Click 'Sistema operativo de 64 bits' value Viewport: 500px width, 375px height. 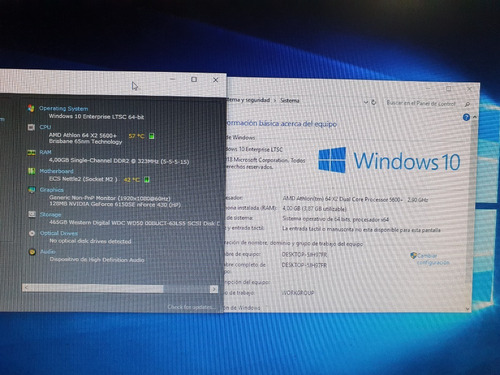point(336,219)
